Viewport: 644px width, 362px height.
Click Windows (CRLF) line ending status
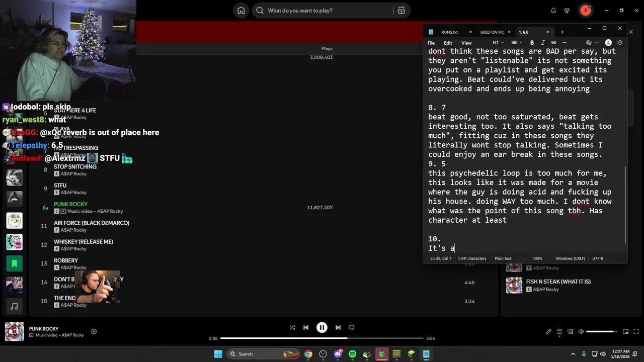click(x=570, y=258)
